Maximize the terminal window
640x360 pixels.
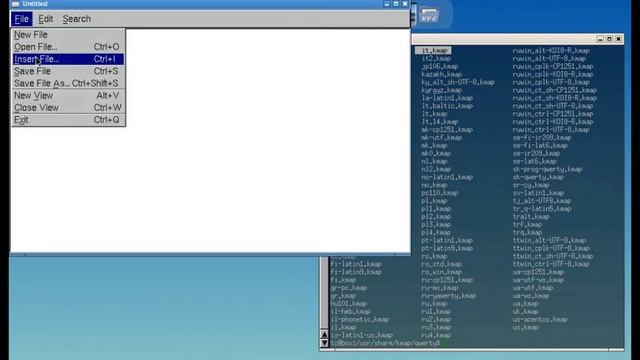pyautogui.click(x=609, y=39)
